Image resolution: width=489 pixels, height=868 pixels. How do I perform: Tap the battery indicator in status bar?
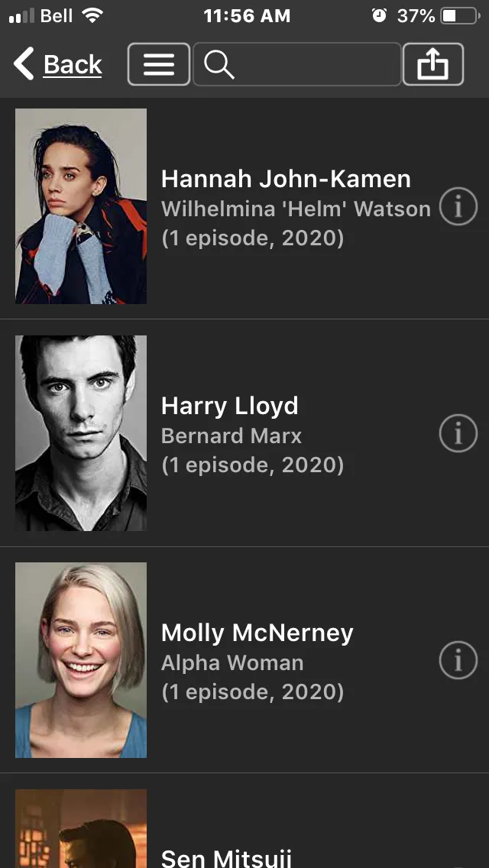point(460,16)
